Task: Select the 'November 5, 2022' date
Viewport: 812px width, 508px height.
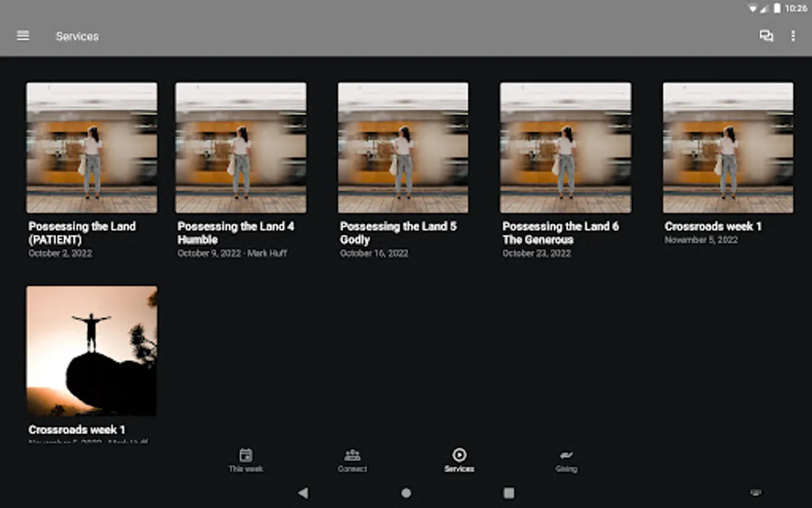Action: 701,240
